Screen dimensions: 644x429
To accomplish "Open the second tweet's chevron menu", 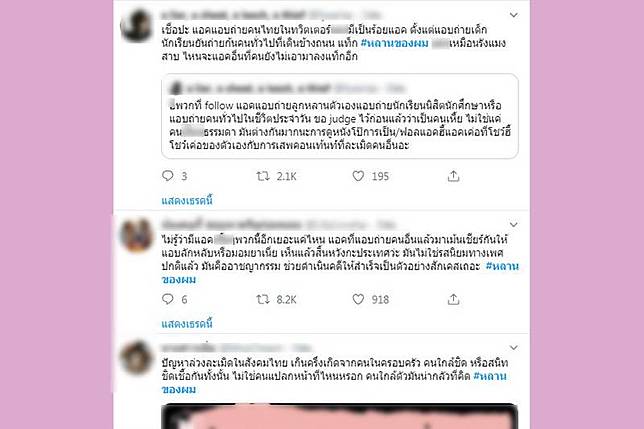I will tap(513, 225).
